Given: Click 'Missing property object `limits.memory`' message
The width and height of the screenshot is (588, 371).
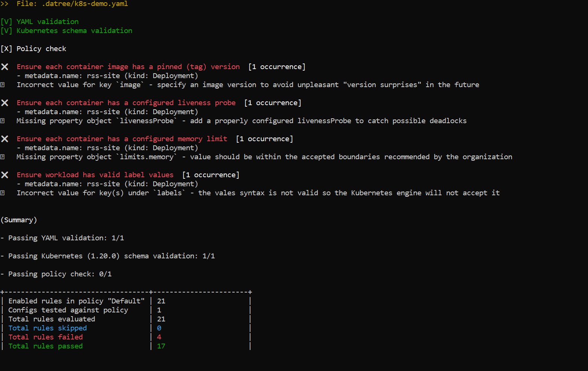Looking at the screenshot, I should click(264, 157).
